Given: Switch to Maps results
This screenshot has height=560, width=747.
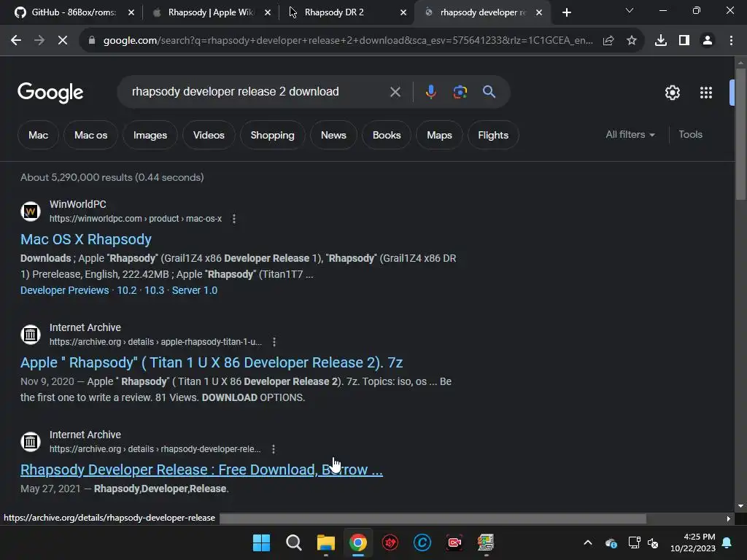Looking at the screenshot, I should tap(439, 135).
